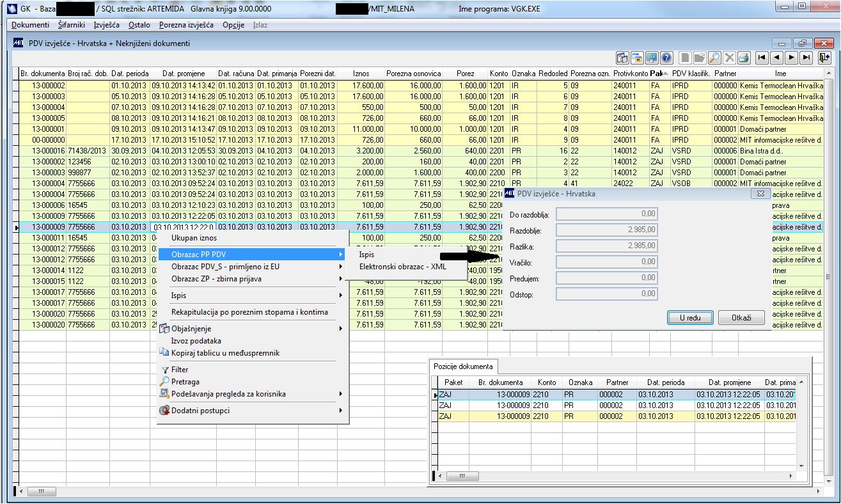The height and width of the screenshot is (504, 841).
Task: Go to next record arrow button
Action: coord(791,58)
